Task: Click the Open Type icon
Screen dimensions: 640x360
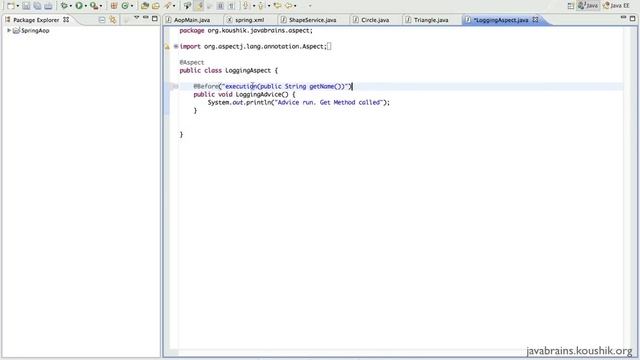Action: (144, 6)
